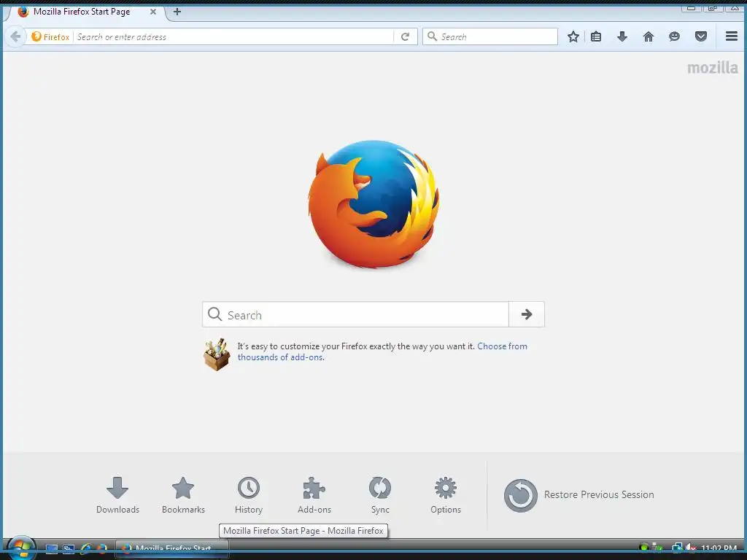Open the Pocket icon in toolbar
Image resolution: width=747 pixels, height=560 pixels.
[701, 36]
